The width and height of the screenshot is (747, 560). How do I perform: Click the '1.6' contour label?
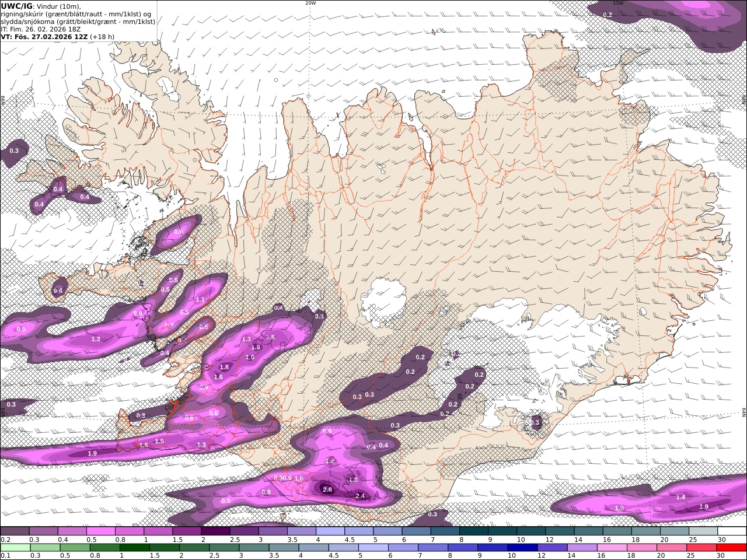pos(219,377)
